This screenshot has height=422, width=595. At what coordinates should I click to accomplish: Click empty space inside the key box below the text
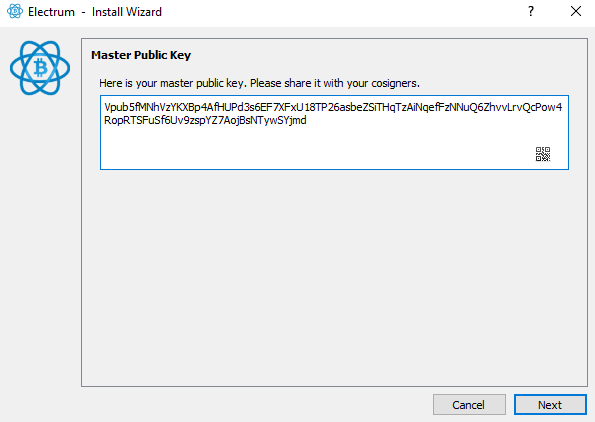(304, 150)
